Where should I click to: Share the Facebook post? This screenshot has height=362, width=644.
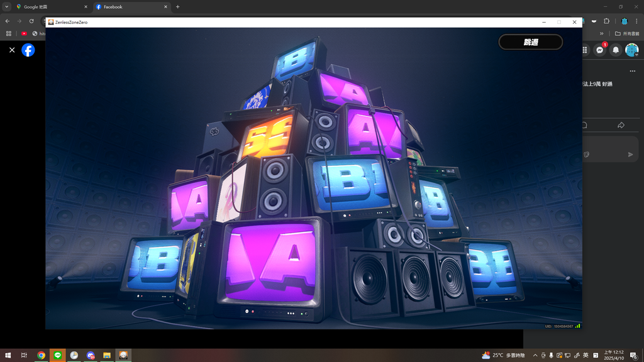[x=621, y=125]
